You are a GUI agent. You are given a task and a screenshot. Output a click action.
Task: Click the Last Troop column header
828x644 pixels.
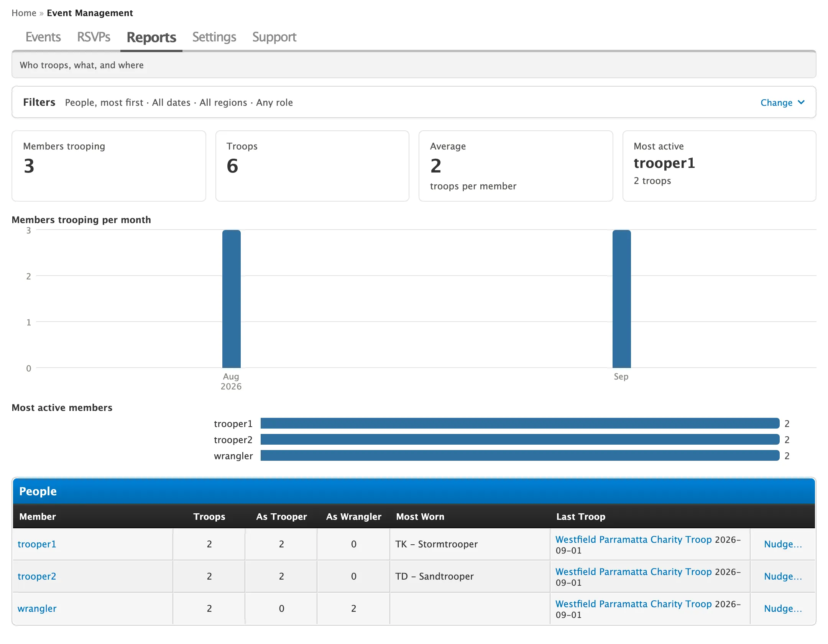click(x=581, y=516)
